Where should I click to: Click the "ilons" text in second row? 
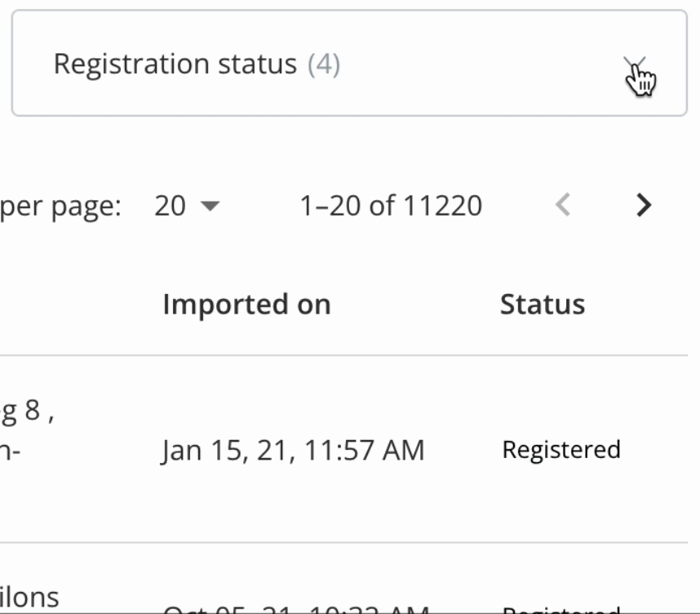click(29, 597)
